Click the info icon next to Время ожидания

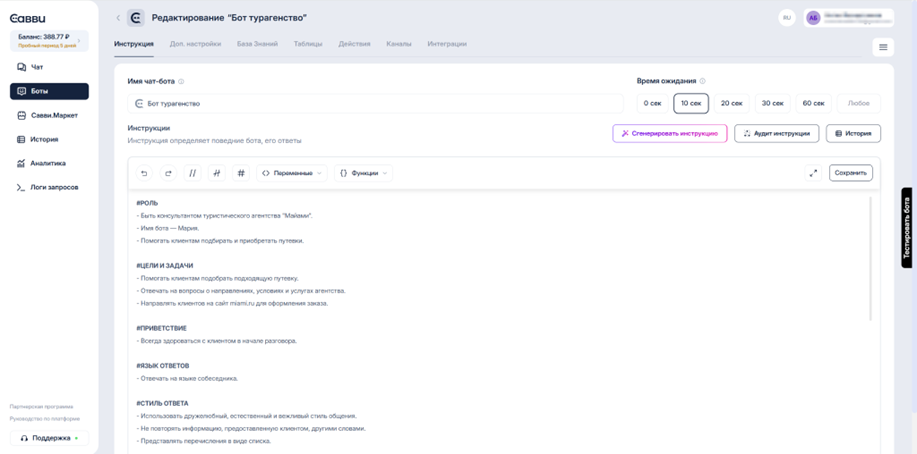pyautogui.click(x=703, y=81)
